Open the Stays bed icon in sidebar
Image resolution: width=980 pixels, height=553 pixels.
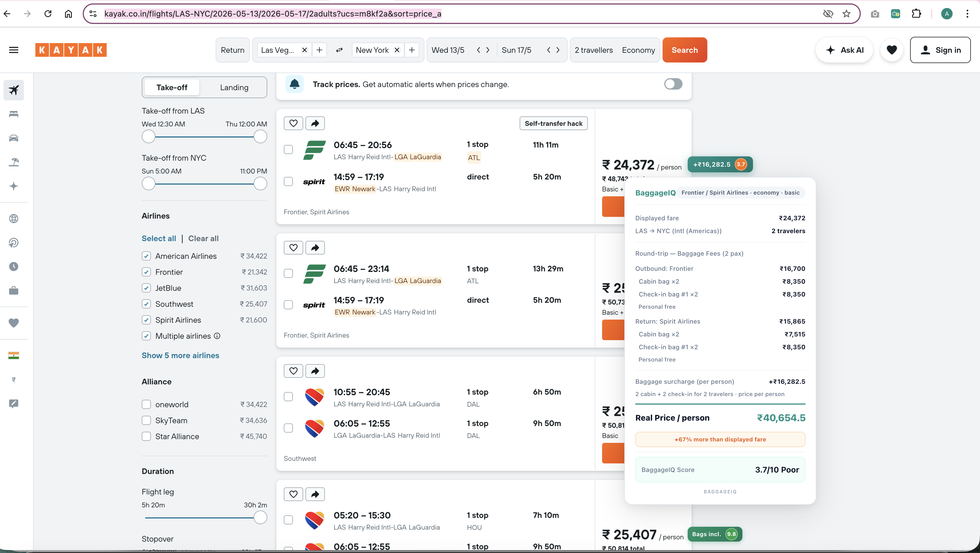[14, 114]
